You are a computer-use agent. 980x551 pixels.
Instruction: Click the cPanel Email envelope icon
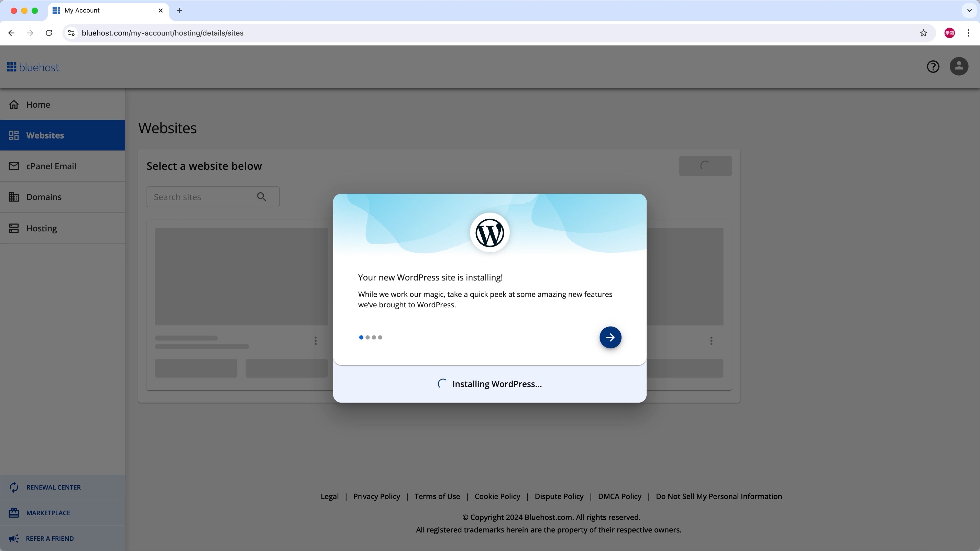tap(14, 166)
